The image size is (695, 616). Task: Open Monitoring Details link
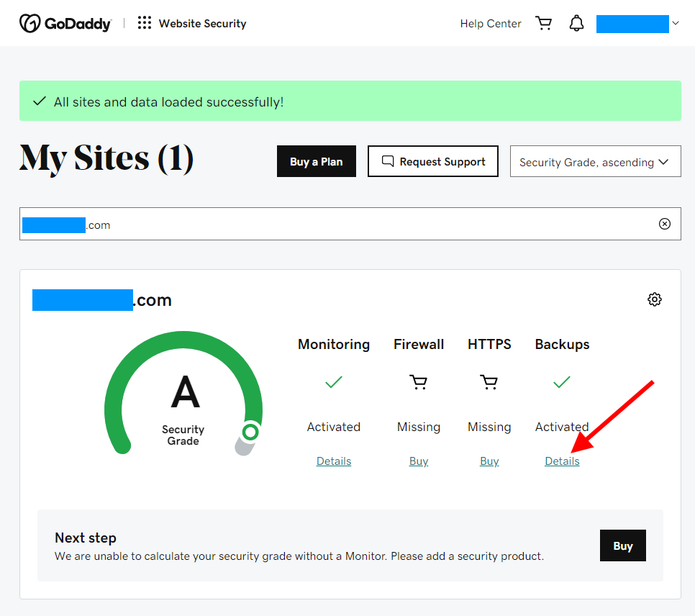coord(333,461)
